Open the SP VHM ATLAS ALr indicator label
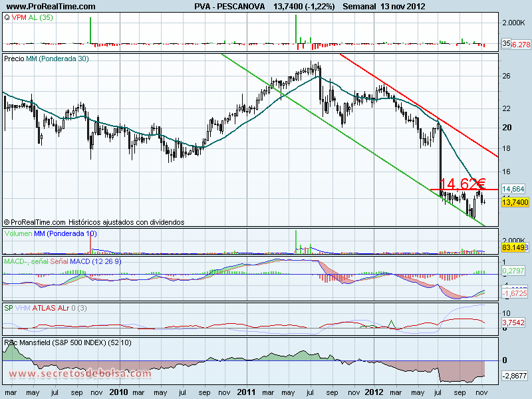532x399 pixels. (45, 308)
